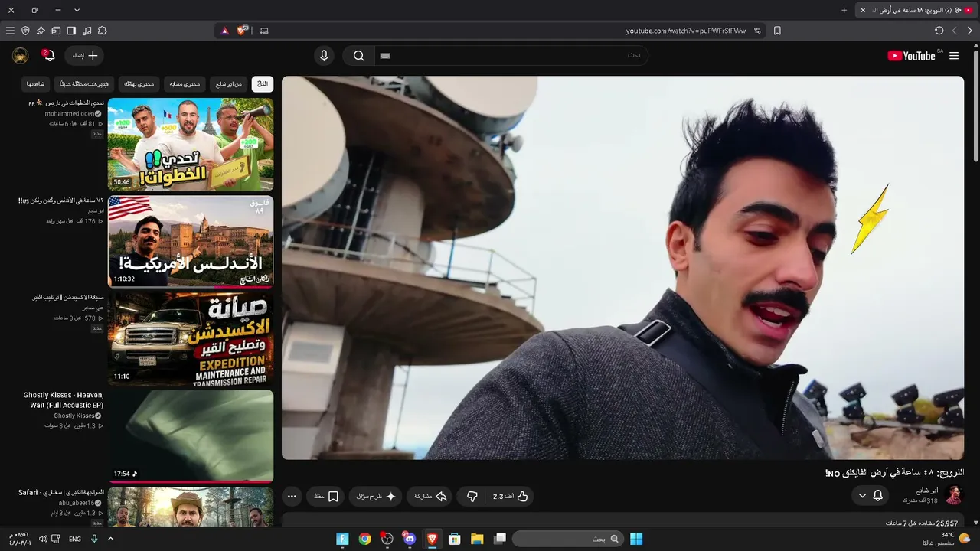
Task: Open media control music-note icon
Action: point(87,31)
